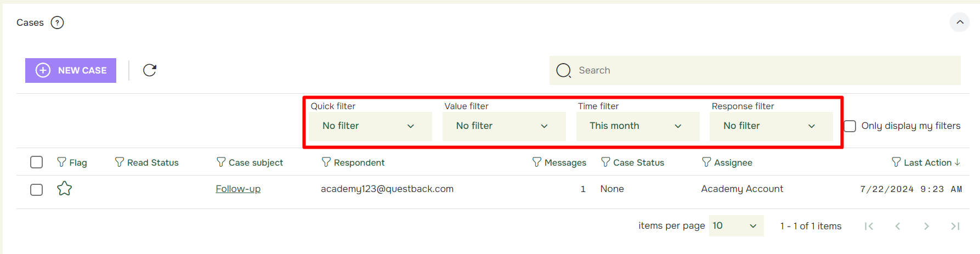Tick the select-all cases checkbox
Viewport: 980px width, 254px height.
pos(37,162)
